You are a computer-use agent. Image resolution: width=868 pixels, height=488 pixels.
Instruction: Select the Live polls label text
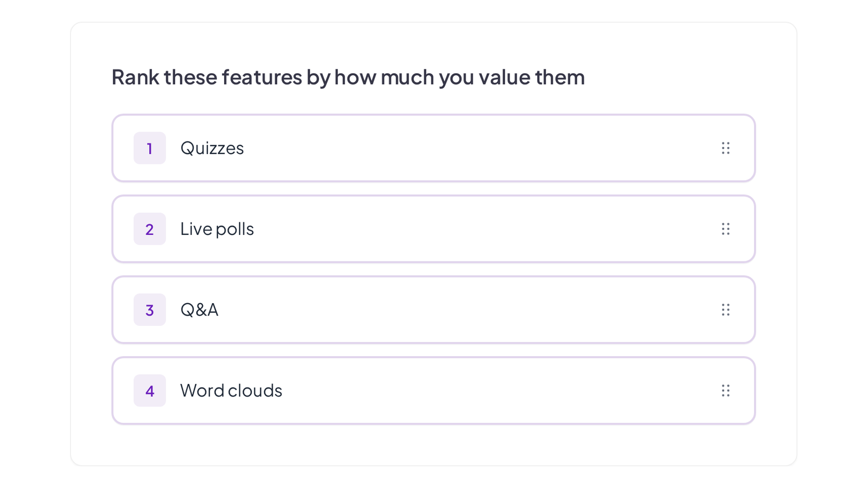tap(217, 229)
